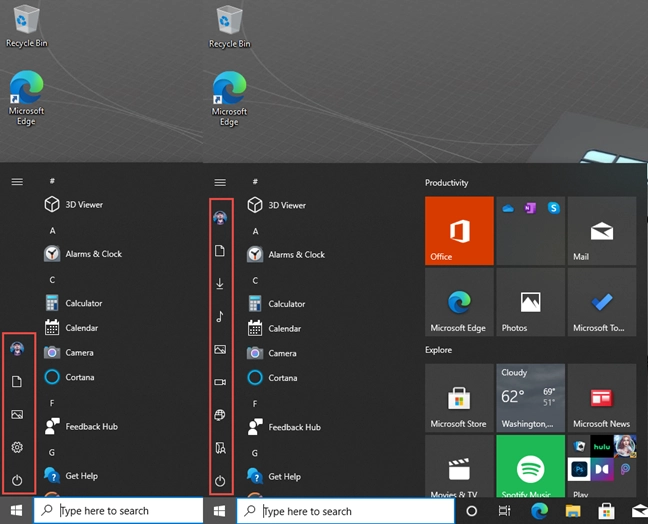648x524 pixels.
Task: Click the Cortana circle on the taskbar
Action: (472, 511)
